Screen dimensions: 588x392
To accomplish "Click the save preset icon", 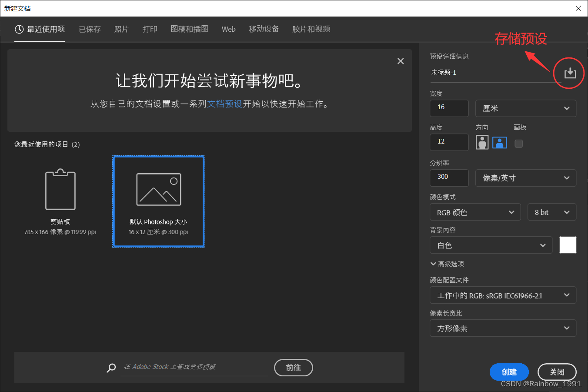I will coord(570,73).
